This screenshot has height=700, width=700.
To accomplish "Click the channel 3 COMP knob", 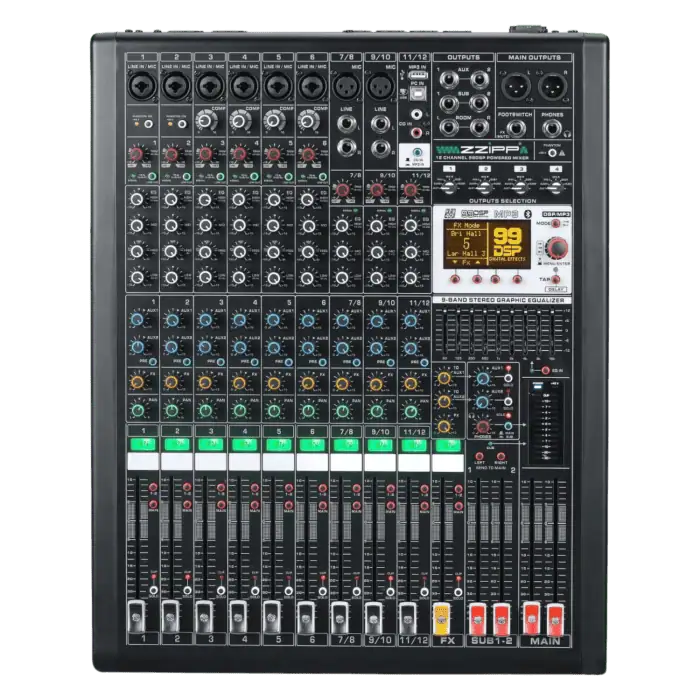I will coord(208,120).
